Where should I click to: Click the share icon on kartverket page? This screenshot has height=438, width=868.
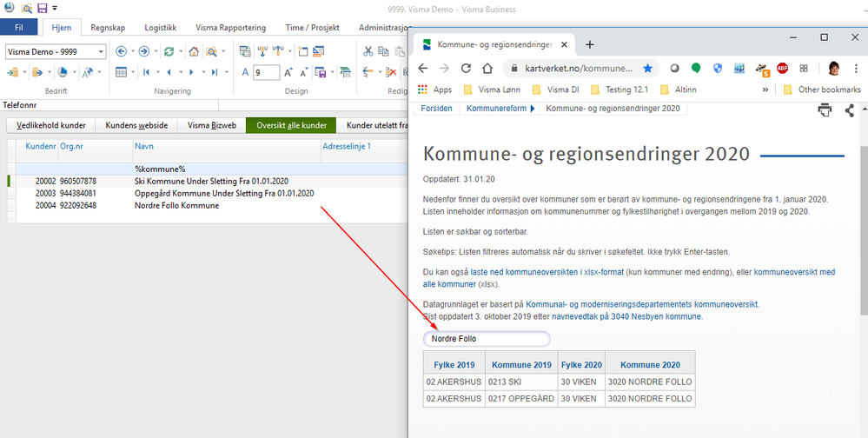850,110
